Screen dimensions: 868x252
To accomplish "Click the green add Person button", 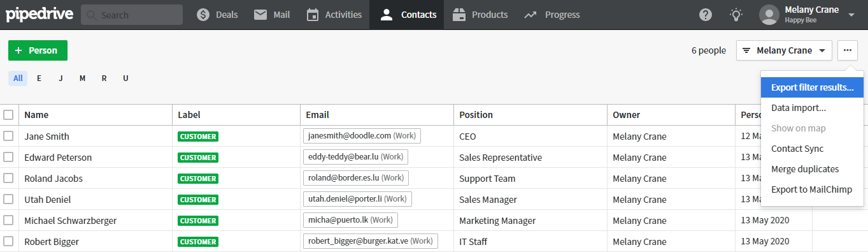I will pyautogui.click(x=38, y=50).
